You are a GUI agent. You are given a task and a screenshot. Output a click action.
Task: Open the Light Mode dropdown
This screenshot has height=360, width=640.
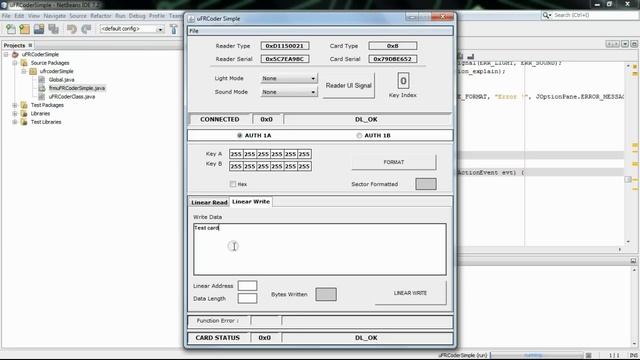click(289, 78)
